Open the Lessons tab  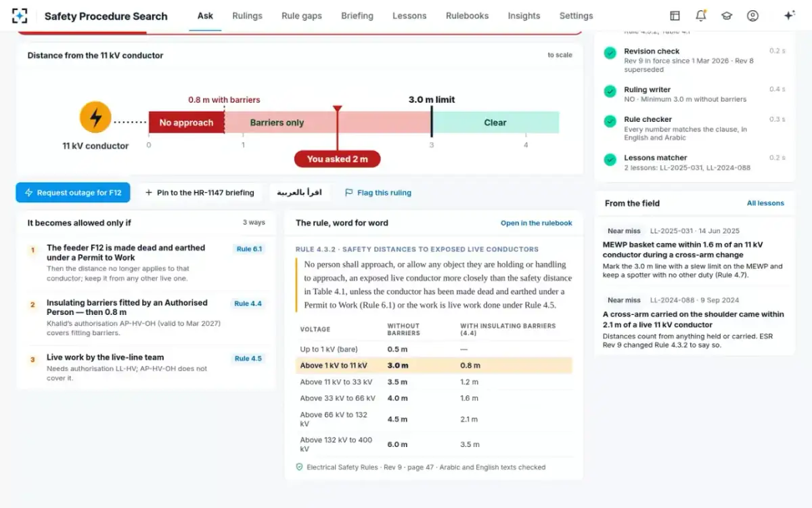(x=409, y=16)
